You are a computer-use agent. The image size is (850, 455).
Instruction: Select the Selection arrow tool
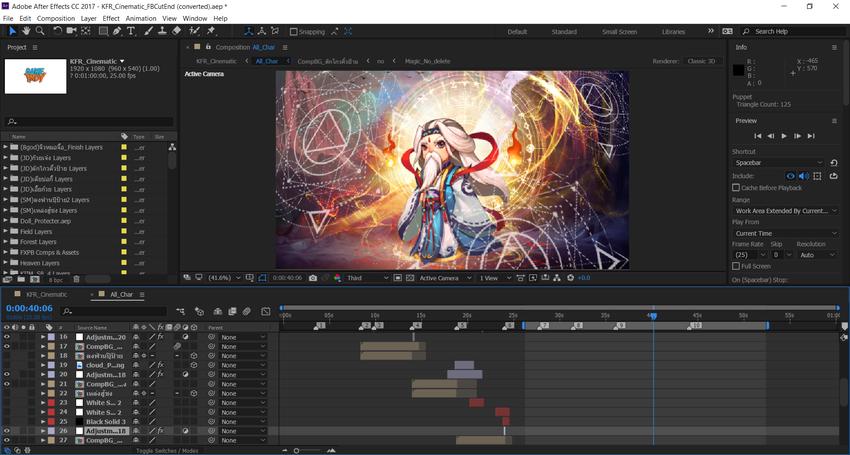point(13,31)
